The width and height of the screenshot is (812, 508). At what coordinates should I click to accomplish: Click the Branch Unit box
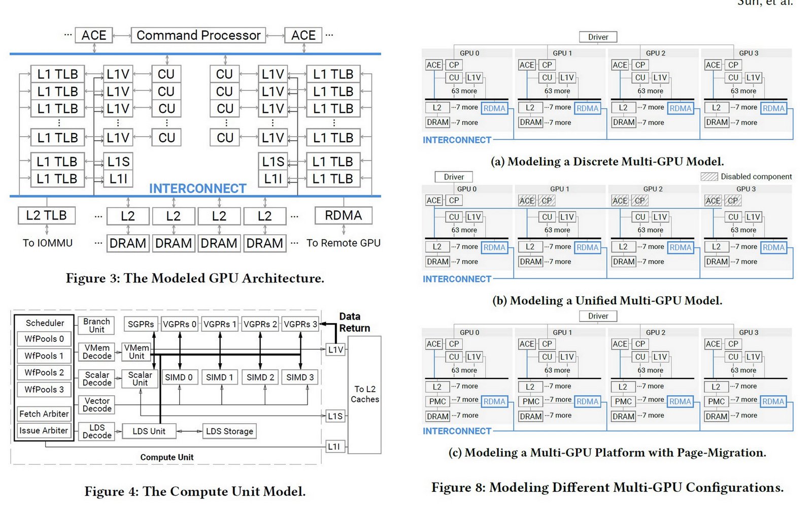[97, 325]
